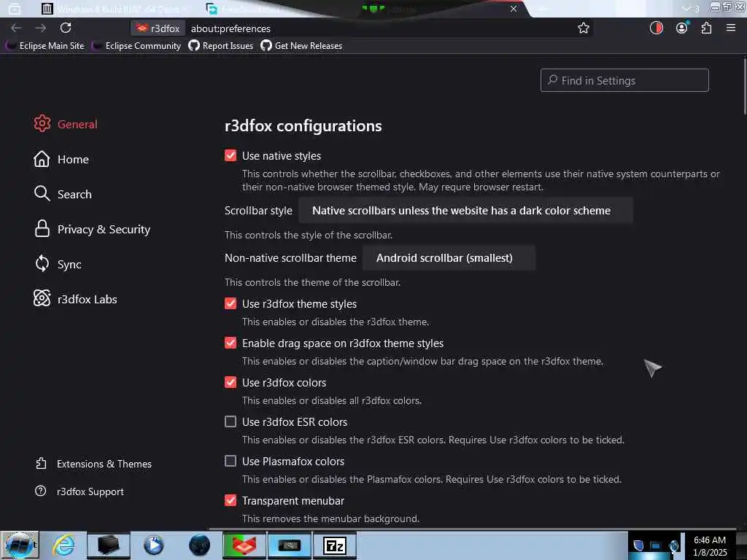Open the account profile icon in toolbar
The image size is (747, 560).
point(682,28)
